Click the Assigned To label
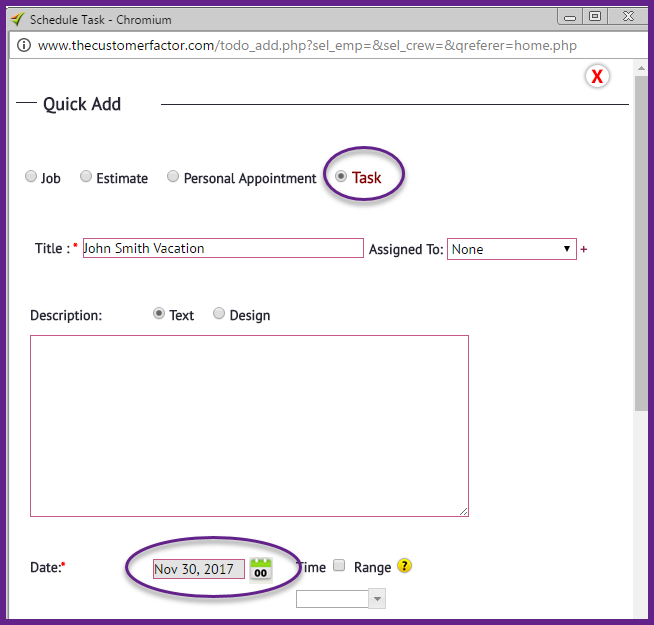Image resolution: width=654 pixels, height=625 pixels. pyautogui.click(x=406, y=249)
